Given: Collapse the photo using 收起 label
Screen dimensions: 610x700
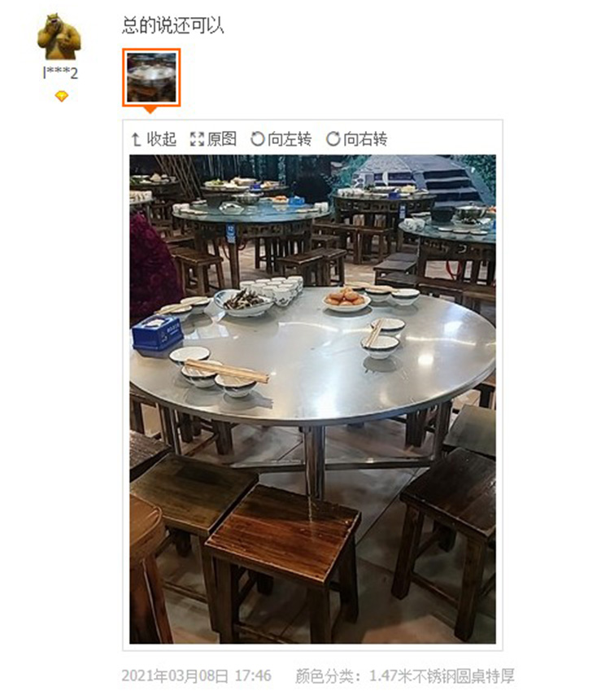Looking at the screenshot, I should click(x=162, y=139).
